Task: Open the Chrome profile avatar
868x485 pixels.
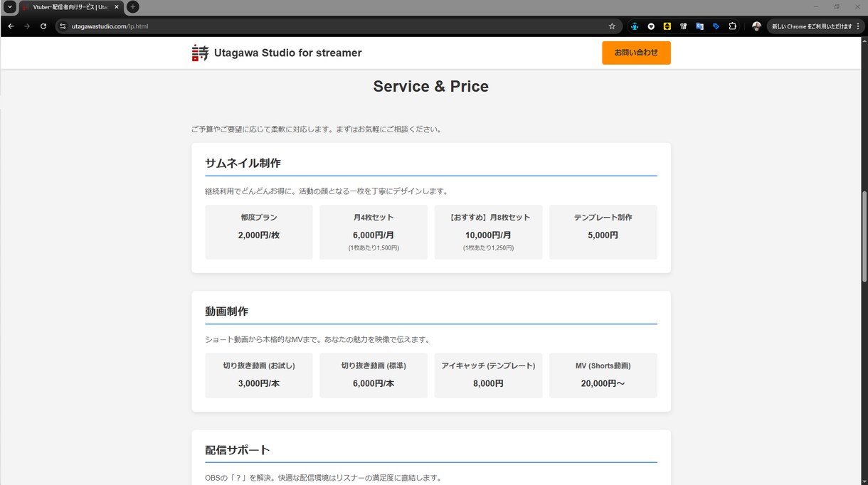Action: point(756,26)
